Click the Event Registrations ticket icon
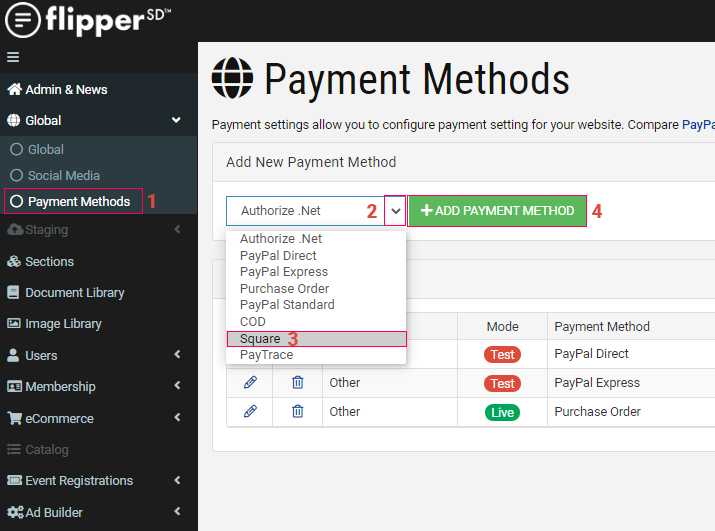This screenshot has width=715, height=531. coord(15,480)
